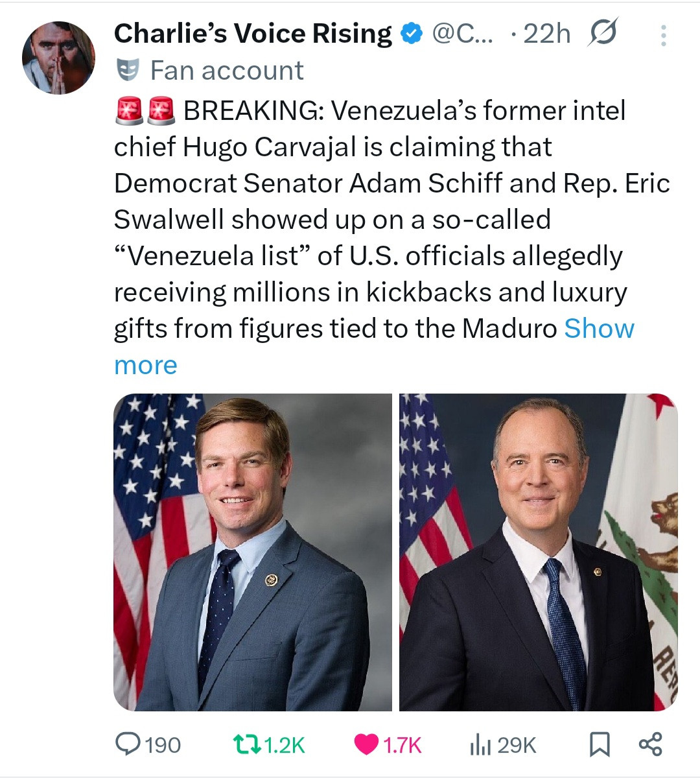Click the Fan account mask icon
The height and width of the screenshot is (780, 700).
pos(128,70)
